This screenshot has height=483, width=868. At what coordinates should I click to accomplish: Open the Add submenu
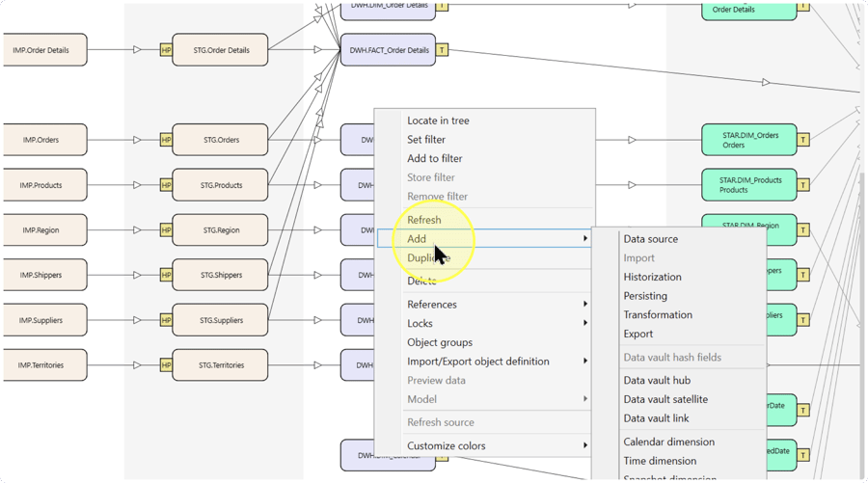click(484, 238)
